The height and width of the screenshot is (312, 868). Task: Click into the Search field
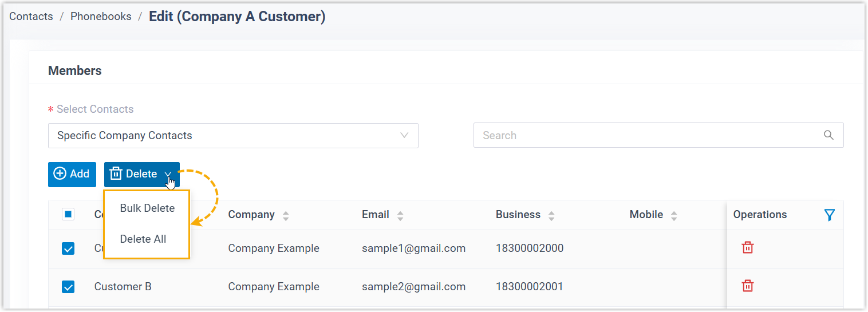click(647, 136)
